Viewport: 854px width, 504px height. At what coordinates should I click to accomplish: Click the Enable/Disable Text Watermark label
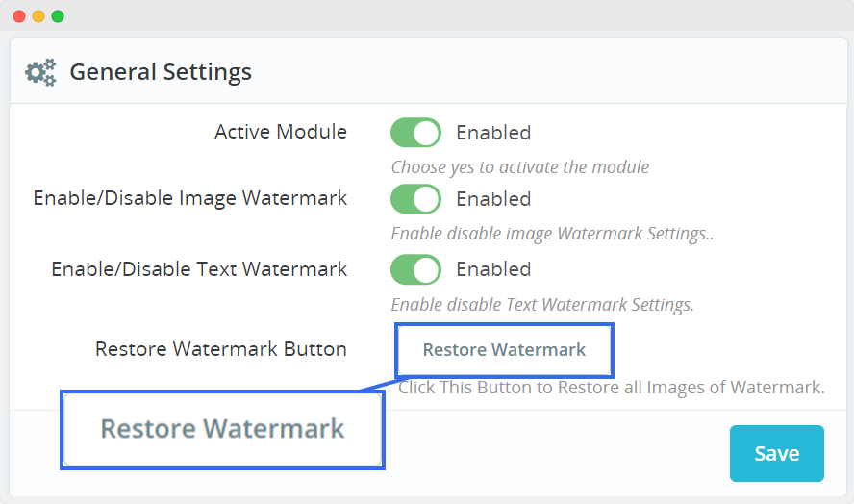(x=199, y=269)
